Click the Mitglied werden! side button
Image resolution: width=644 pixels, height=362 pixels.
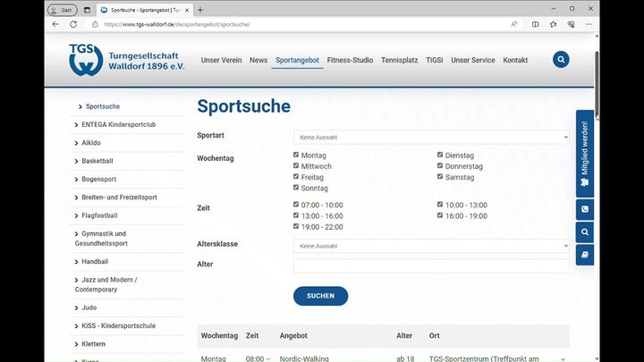(584, 153)
